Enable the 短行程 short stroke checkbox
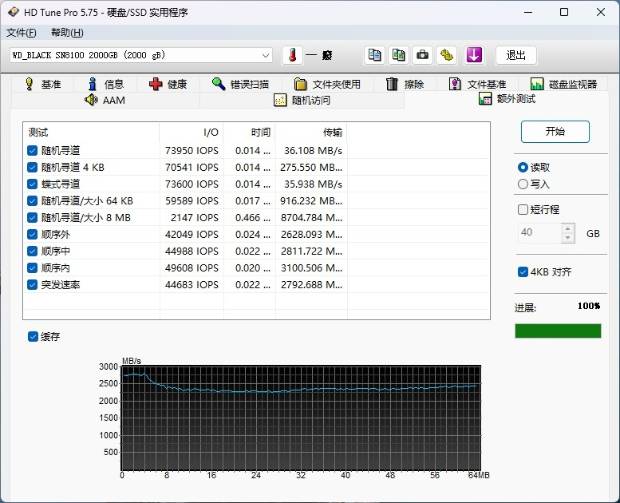620x503 pixels. pyautogui.click(x=523, y=209)
